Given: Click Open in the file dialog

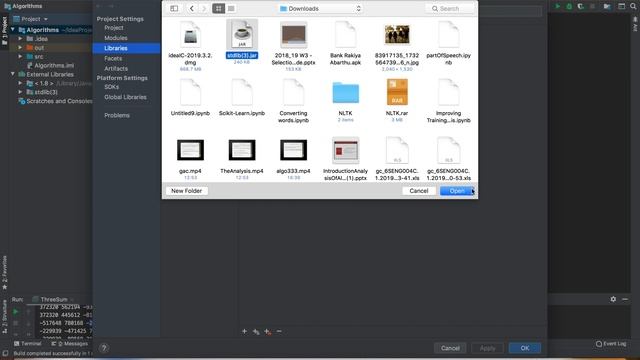Looking at the screenshot, I should pyautogui.click(x=457, y=191).
